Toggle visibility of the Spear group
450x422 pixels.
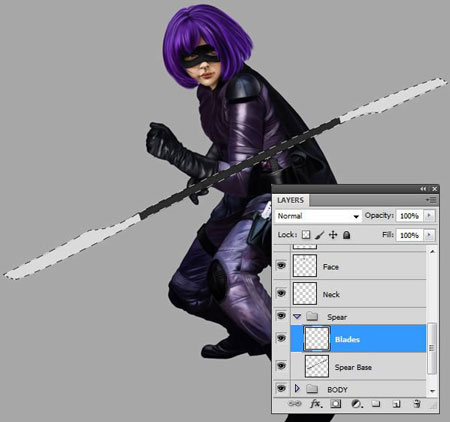click(x=282, y=315)
